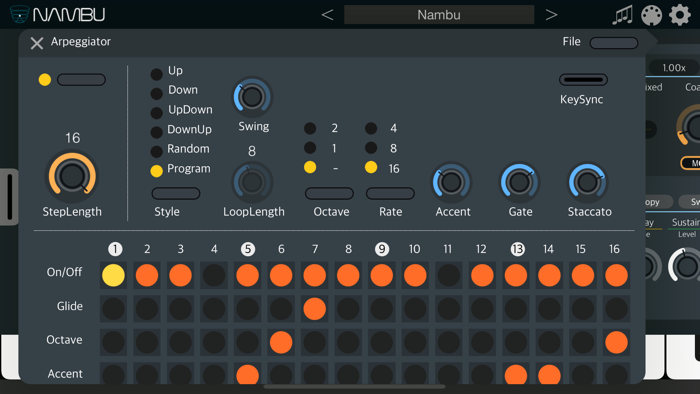
Task: Select Down arpeggio style
Action: coord(156,93)
